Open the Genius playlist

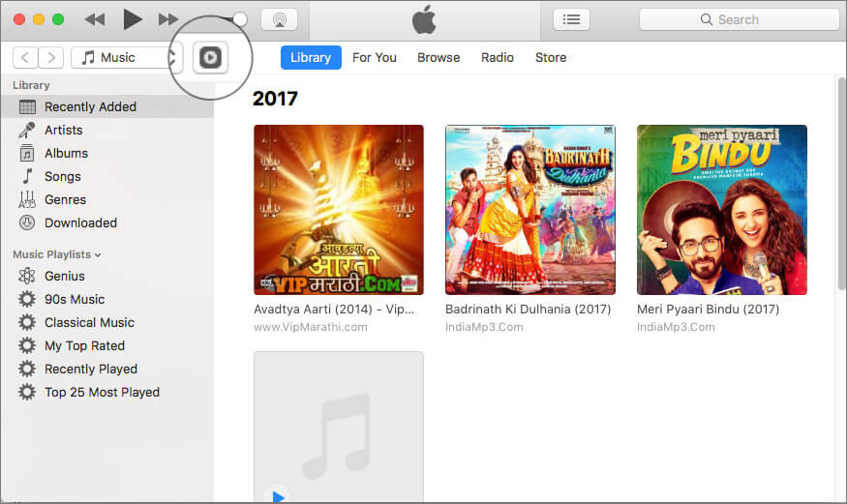[107, 277]
